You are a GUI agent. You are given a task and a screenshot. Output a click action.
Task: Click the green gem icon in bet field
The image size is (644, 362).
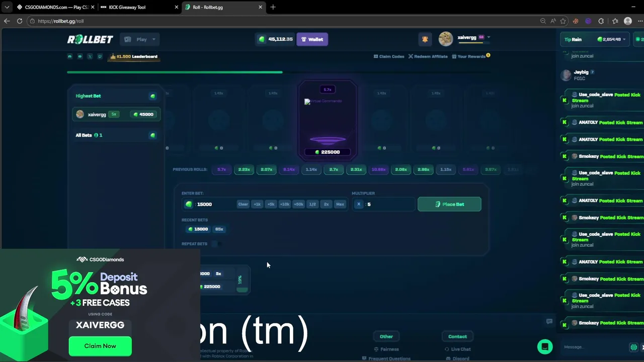point(189,204)
